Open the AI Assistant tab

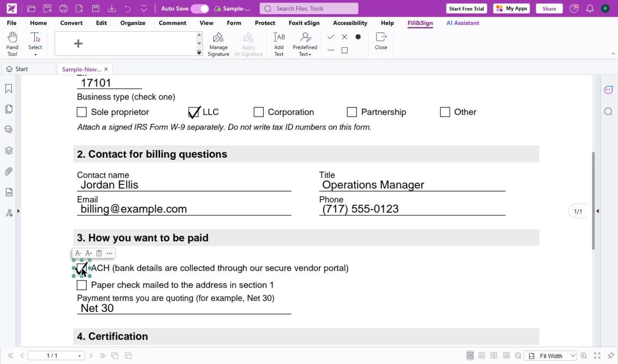[x=463, y=23]
